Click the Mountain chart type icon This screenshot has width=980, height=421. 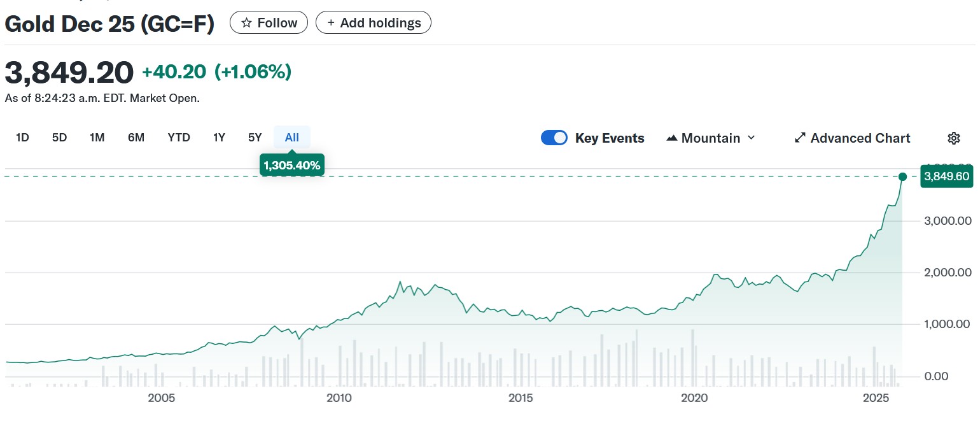(x=671, y=138)
